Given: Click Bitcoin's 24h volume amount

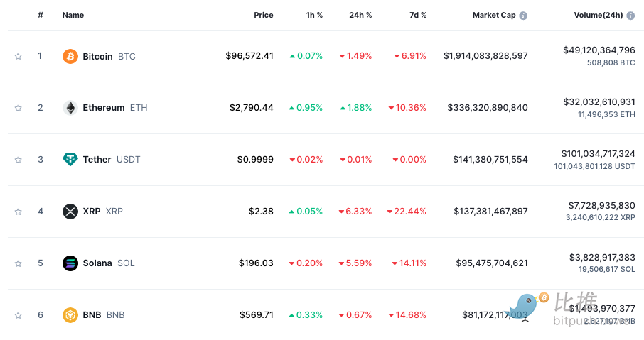Looking at the screenshot, I should click(x=599, y=50).
